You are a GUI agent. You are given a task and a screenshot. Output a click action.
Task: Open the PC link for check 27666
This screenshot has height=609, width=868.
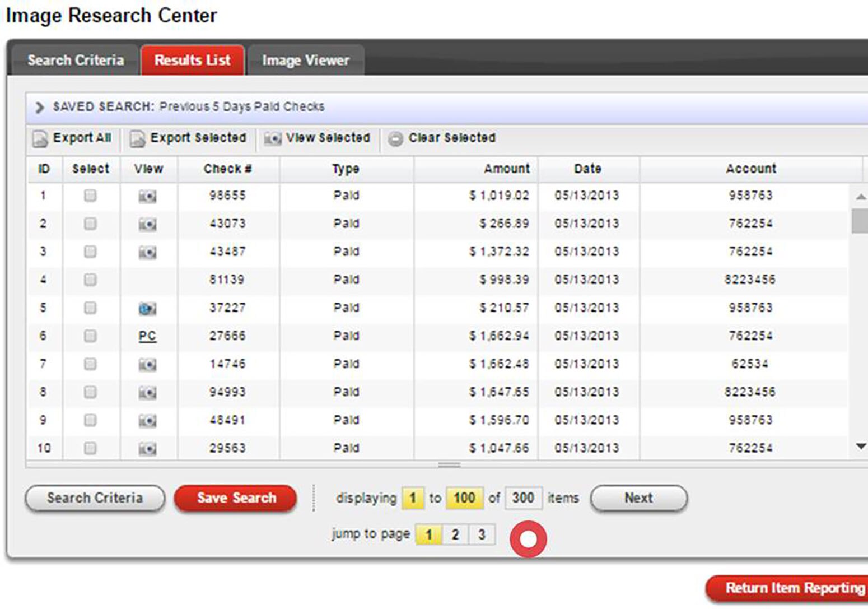click(x=147, y=336)
